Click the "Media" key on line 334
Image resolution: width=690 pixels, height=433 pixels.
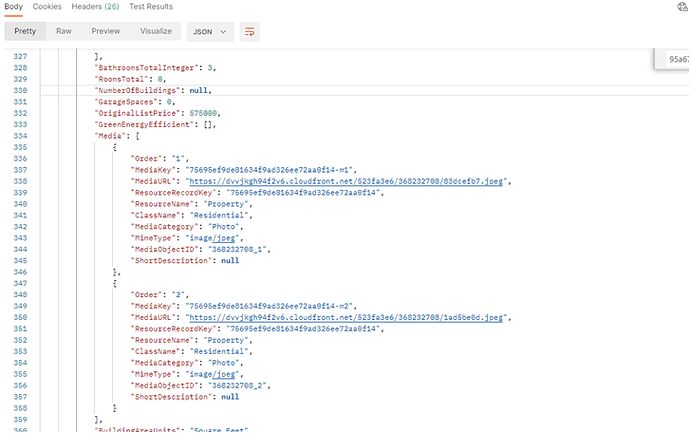click(x=110, y=136)
